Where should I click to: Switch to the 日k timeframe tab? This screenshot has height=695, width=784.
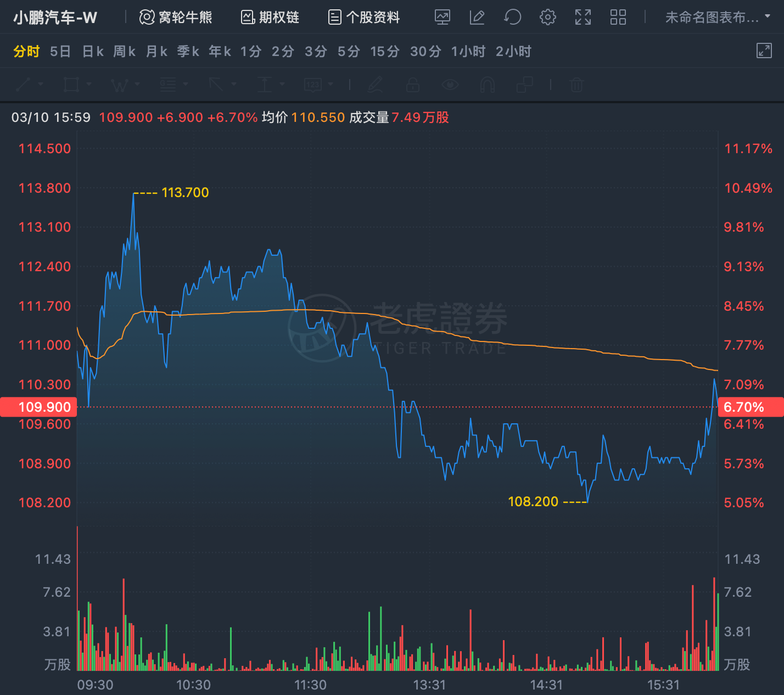[x=93, y=52]
